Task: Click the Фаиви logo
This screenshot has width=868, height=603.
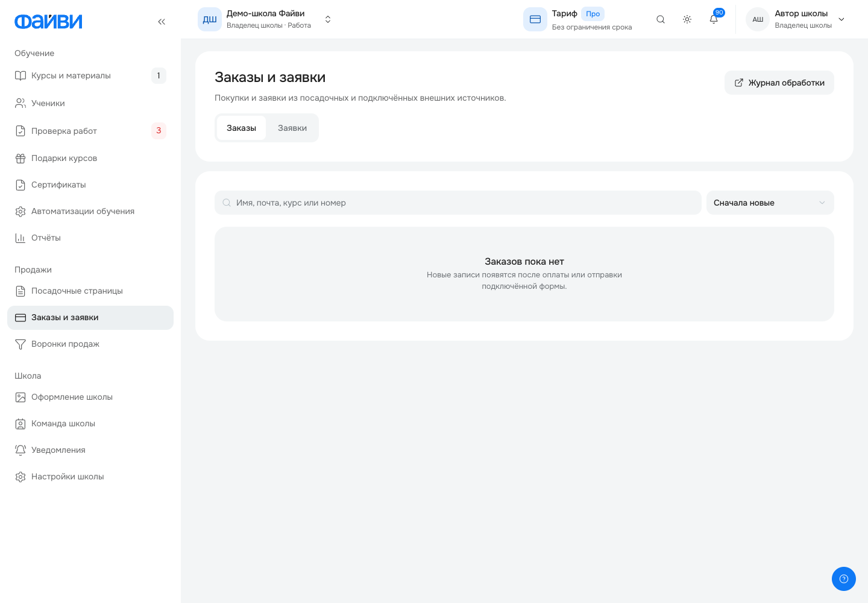Action: click(x=48, y=22)
